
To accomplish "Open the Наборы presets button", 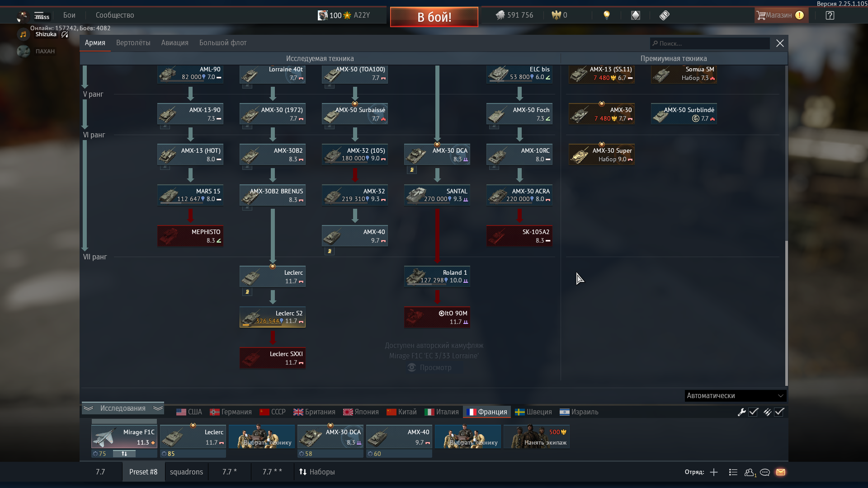I will click(x=317, y=472).
